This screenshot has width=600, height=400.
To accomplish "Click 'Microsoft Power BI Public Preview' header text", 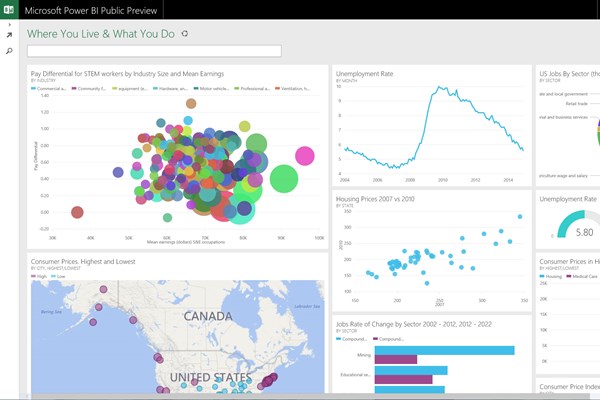I will [91, 10].
